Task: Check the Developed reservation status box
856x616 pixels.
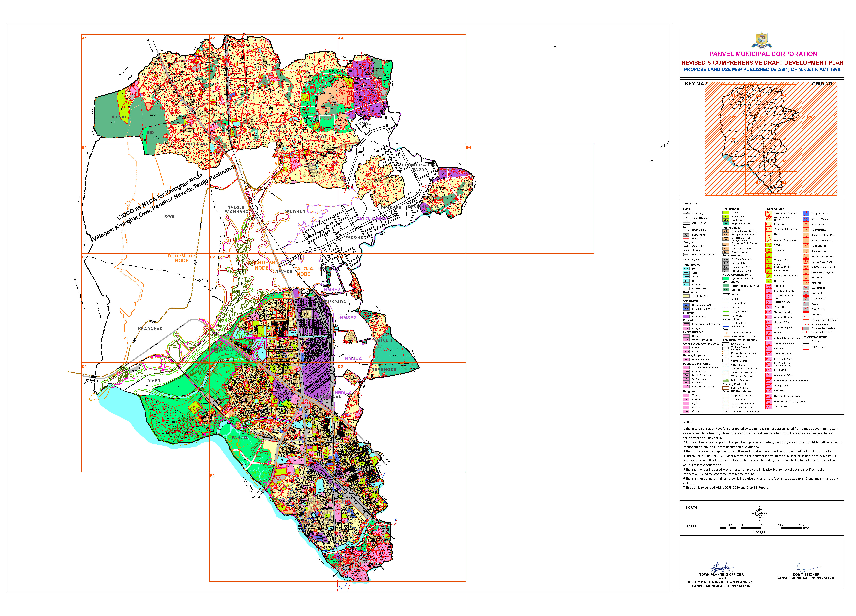Action: pos(806,341)
